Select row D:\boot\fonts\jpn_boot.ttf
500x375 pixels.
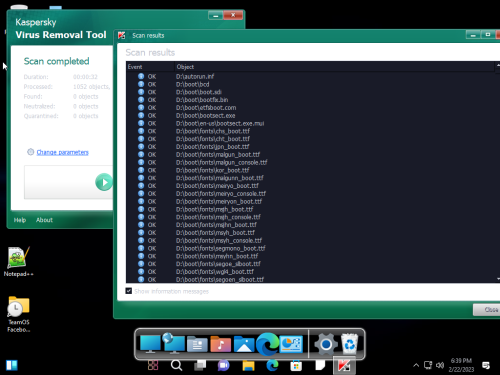310,147
